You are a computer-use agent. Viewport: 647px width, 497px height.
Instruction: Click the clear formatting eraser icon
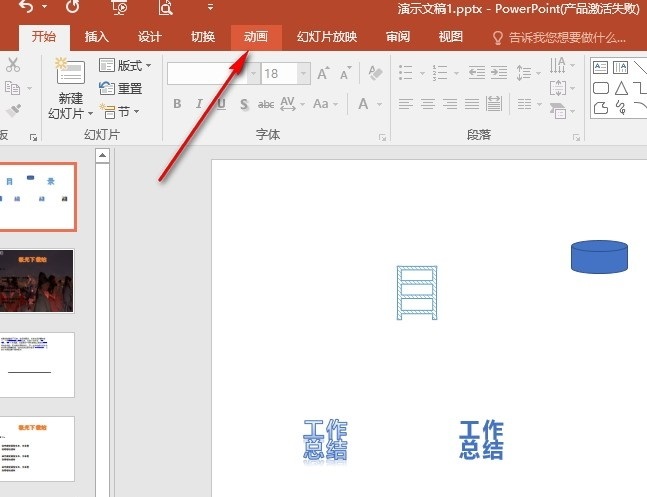pyautogui.click(x=375, y=73)
